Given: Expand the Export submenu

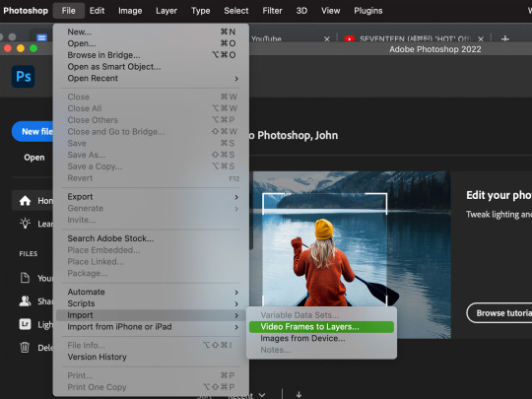Looking at the screenshot, I should pyautogui.click(x=236, y=197).
